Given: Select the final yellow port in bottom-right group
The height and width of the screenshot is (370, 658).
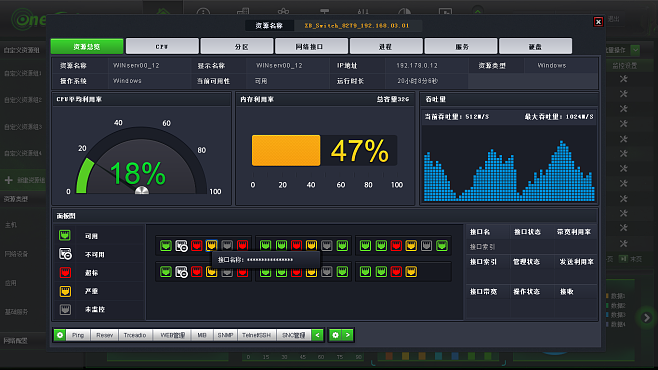Looking at the screenshot, I should (x=411, y=272).
